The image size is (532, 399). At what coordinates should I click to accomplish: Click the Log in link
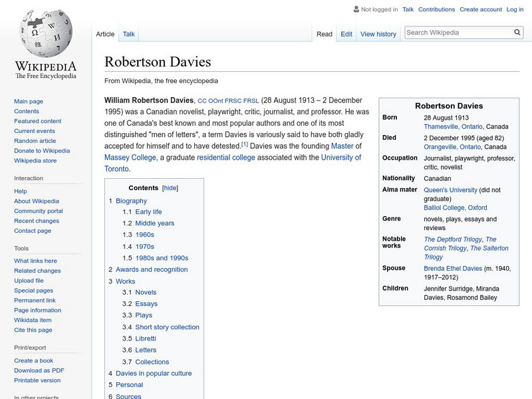pos(515,9)
